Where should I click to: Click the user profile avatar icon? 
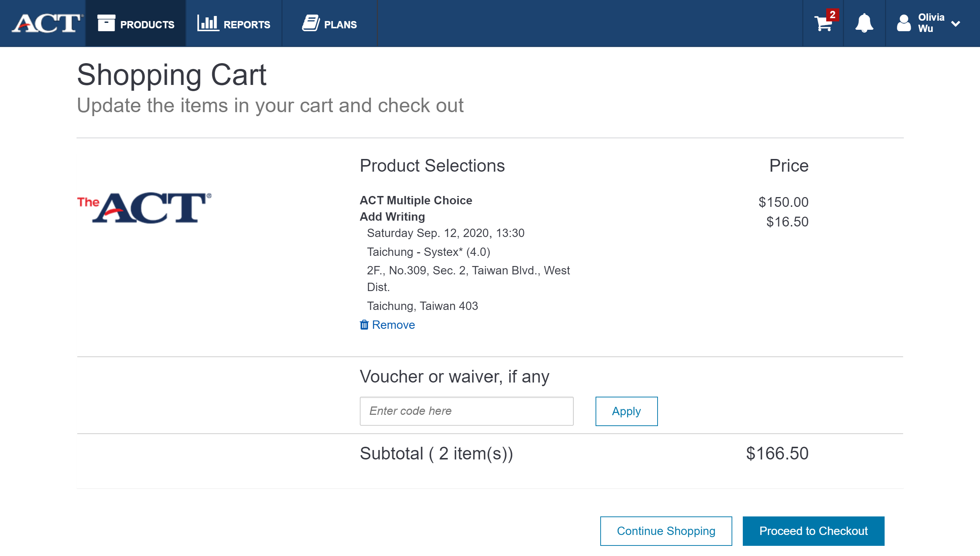point(903,24)
